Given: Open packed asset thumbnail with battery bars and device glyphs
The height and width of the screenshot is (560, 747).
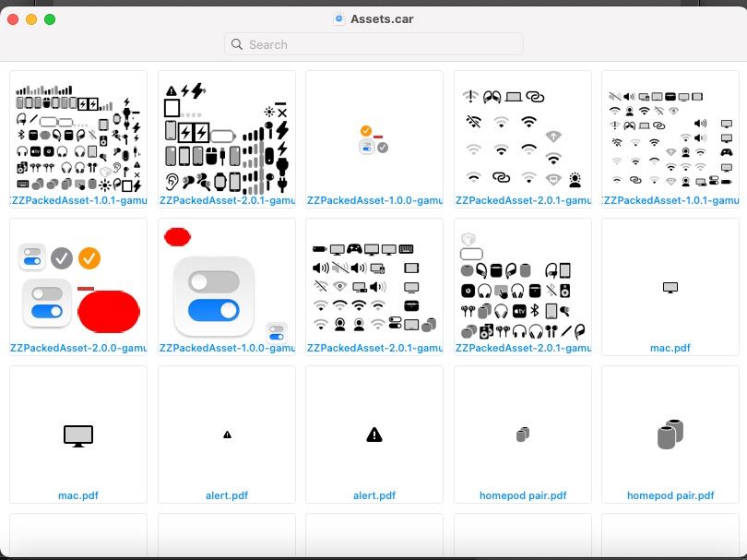Looking at the screenshot, I should coord(78,138).
